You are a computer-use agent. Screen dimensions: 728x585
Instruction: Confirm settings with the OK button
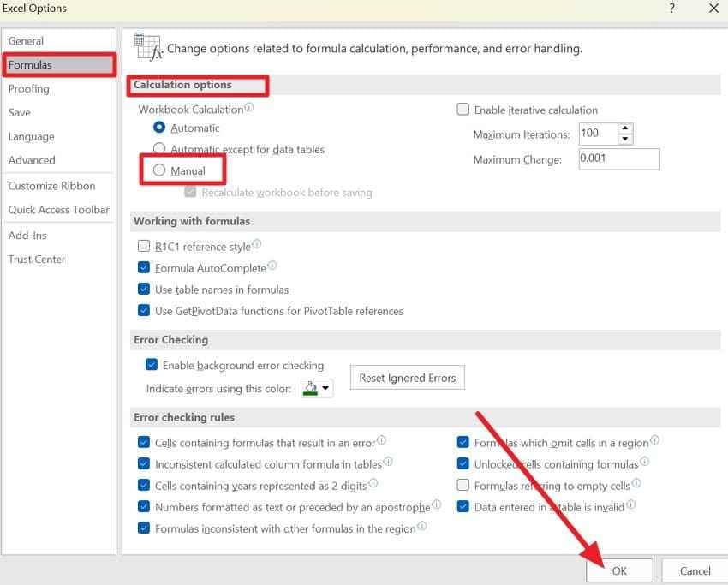(x=619, y=570)
